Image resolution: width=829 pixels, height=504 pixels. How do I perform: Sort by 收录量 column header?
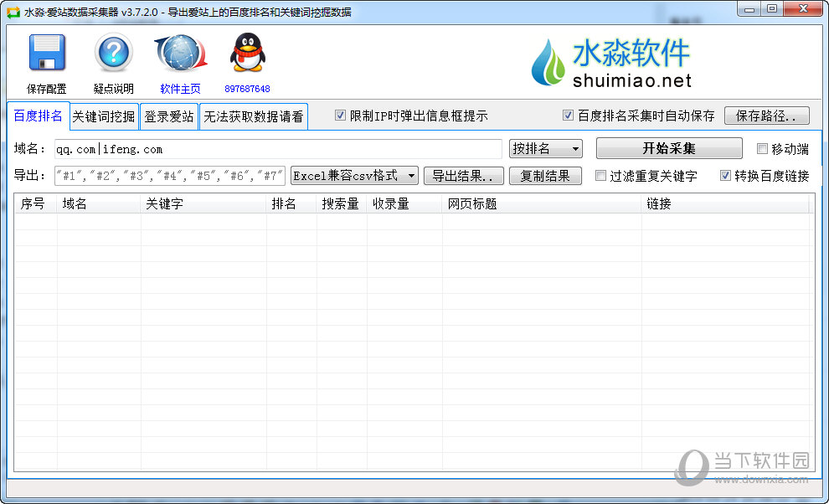pyautogui.click(x=404, y=204)
